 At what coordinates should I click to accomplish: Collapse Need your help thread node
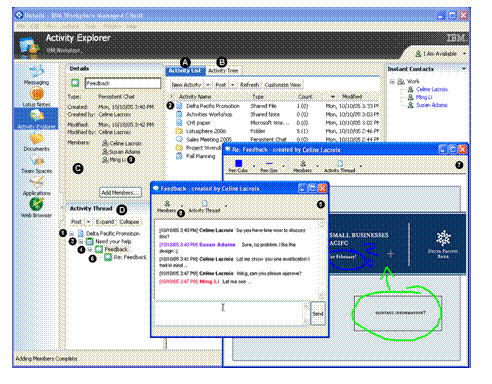(x=80, y=241)
